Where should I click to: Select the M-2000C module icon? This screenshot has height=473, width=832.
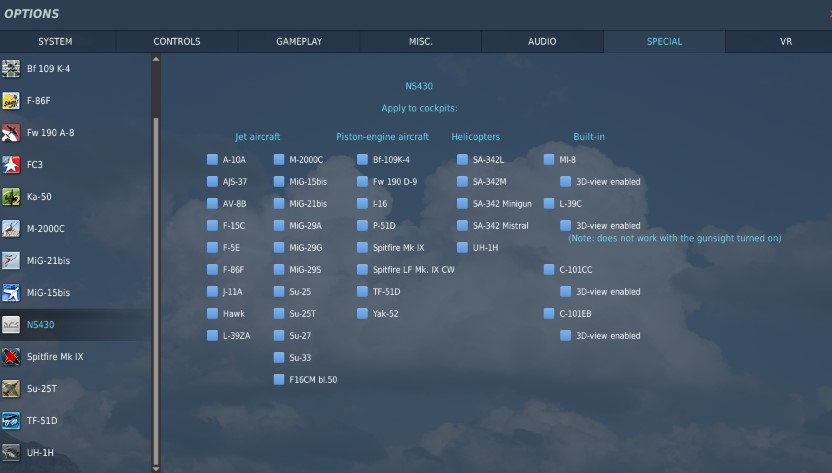click(x=11, y=228)
